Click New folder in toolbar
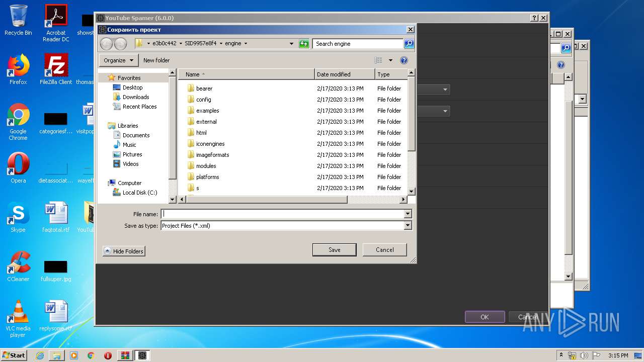644x362 pixels. [156, 60]
